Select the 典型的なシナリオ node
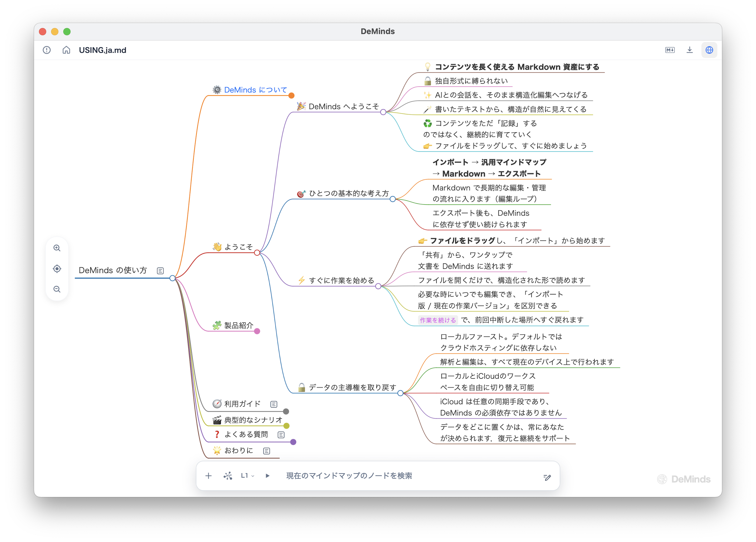756x542 pixels. [x=248, y=420]
